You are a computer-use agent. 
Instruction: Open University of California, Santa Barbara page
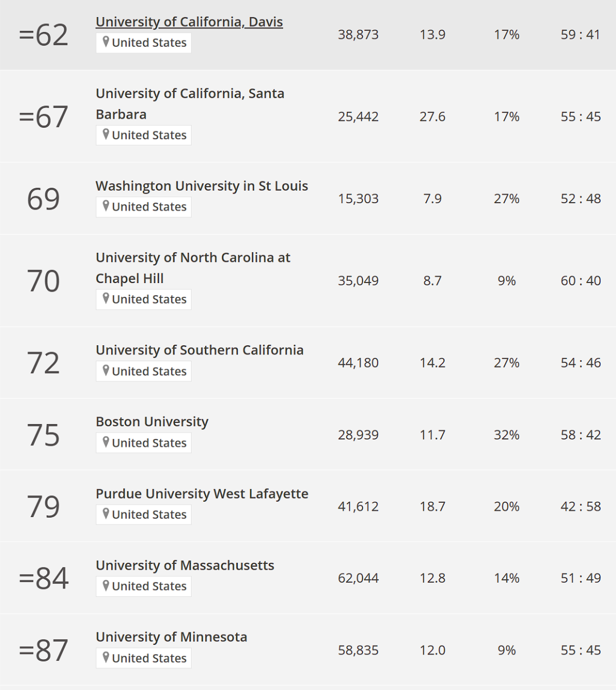[190, 104]
